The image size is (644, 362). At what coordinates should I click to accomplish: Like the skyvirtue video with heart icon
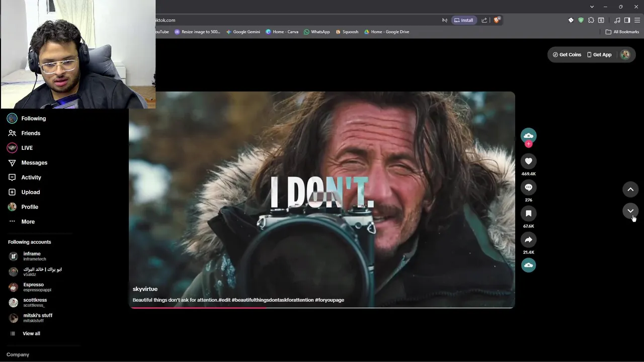pos(528,161)
